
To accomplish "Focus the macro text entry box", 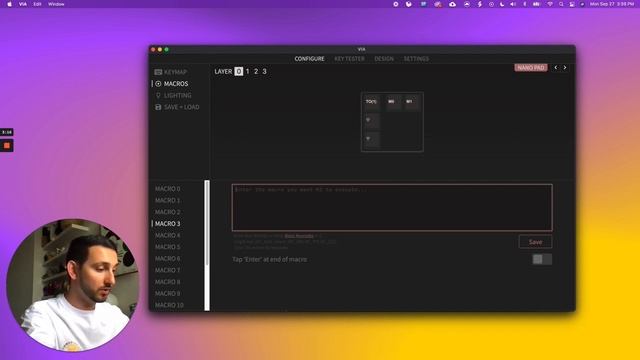I will [392, 207].
